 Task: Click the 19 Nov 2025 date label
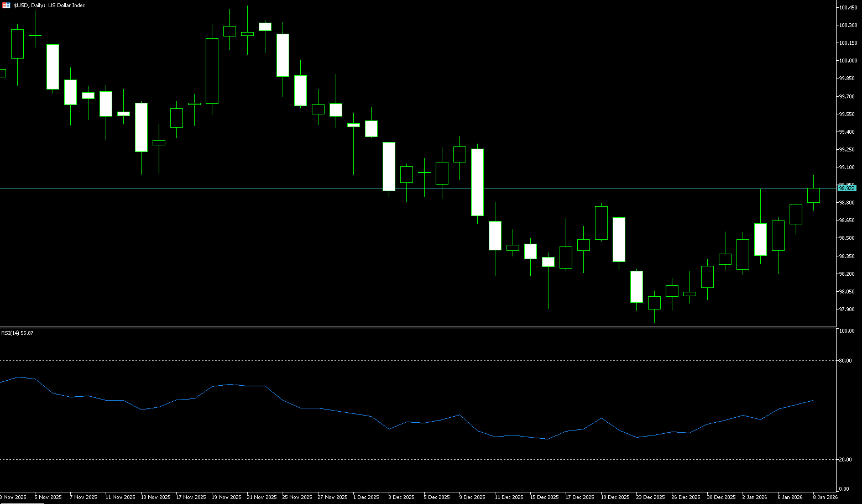coord(226,497)
